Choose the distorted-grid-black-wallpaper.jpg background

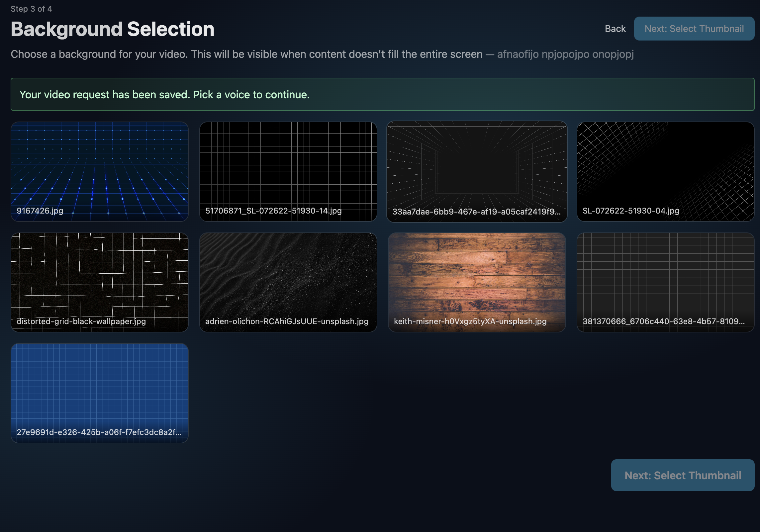tap(99, 277)
